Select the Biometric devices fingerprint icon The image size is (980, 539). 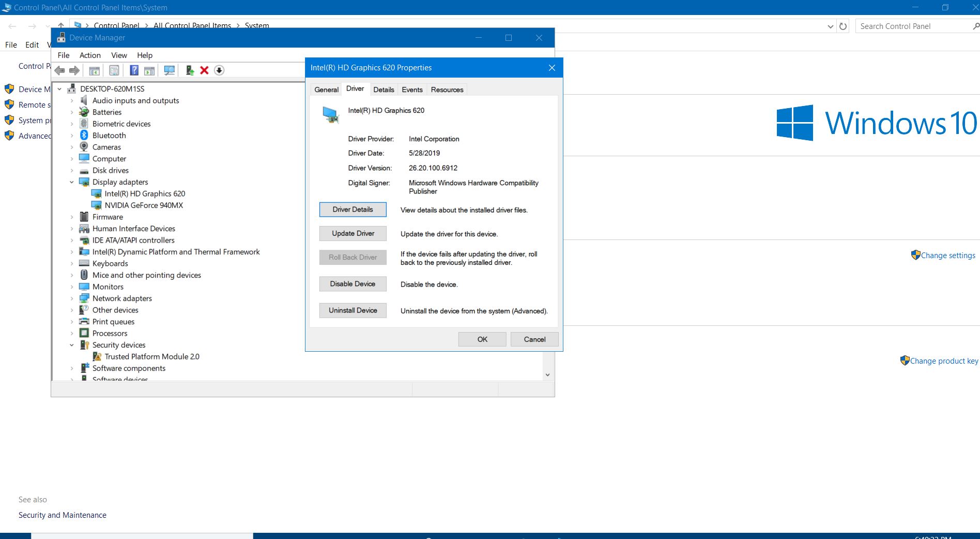point(84,124)
